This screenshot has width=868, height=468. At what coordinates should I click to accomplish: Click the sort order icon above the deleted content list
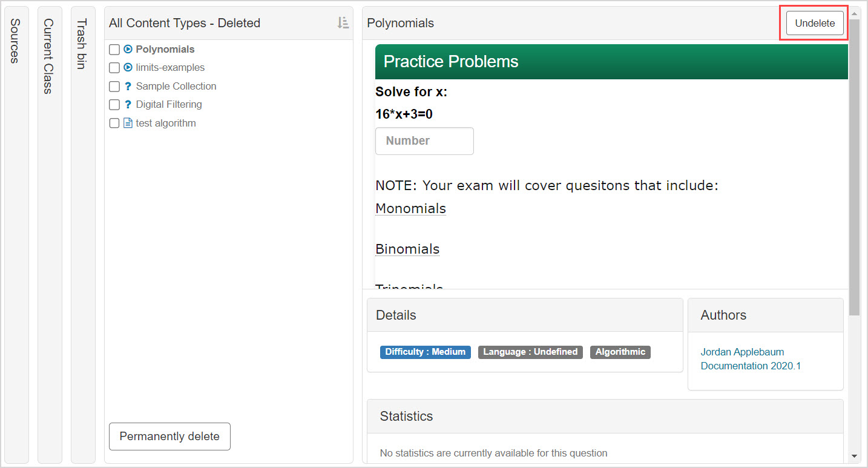(x=343, y=22)
